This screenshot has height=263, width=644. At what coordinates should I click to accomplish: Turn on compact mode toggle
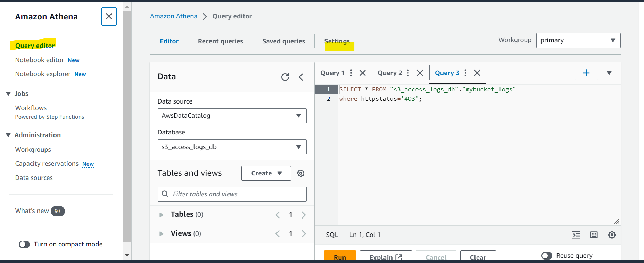click(x=24, y=245)
